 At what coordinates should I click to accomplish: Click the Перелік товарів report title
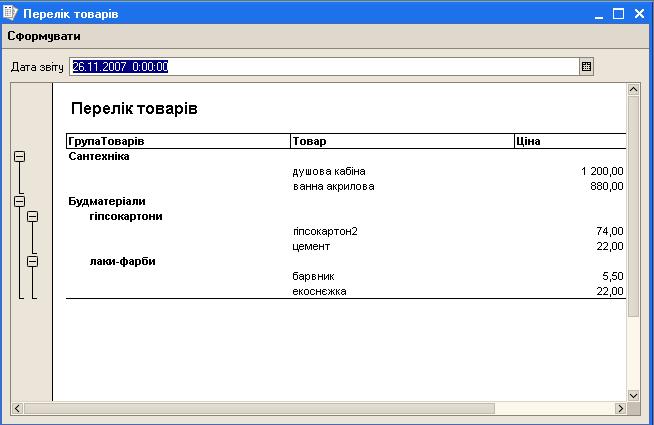(134, 108)
